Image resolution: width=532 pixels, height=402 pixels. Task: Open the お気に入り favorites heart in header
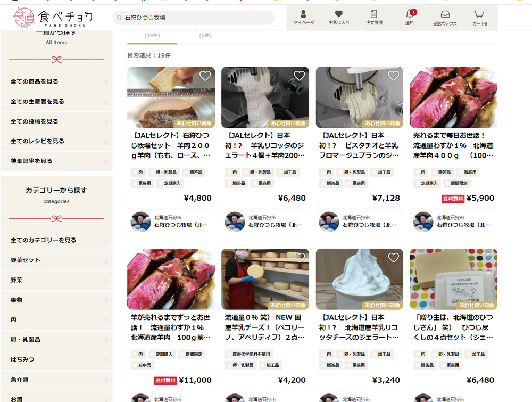339,17
